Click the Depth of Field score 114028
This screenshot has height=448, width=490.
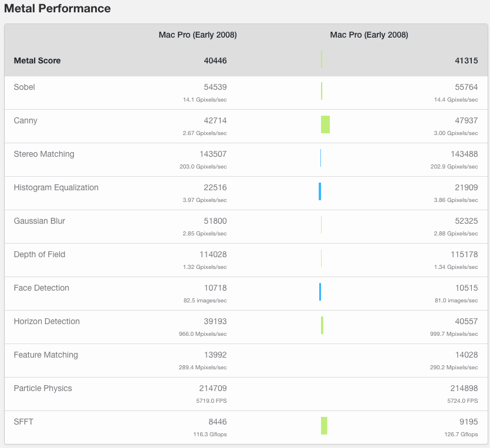213,254
